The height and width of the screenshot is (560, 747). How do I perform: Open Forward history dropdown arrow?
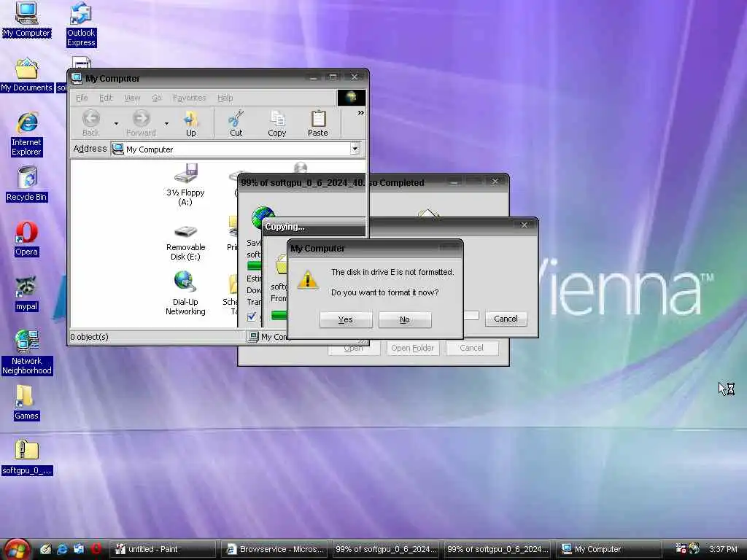[x=166, y=123]
